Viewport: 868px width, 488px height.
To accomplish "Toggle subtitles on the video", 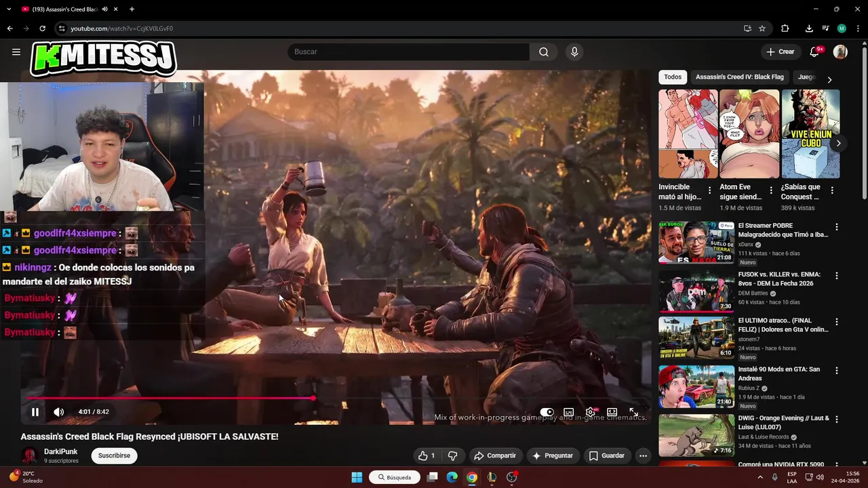I will point(569,412).
